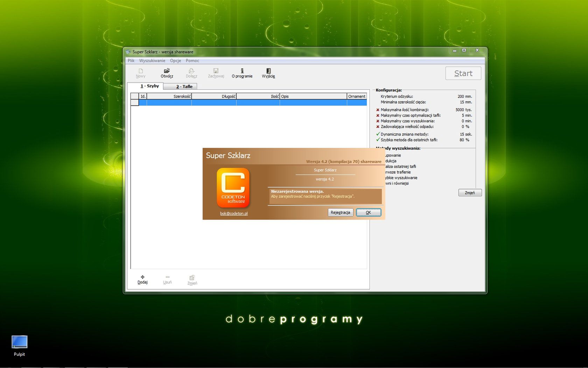Click the Ornament column header
Image resolution: width=588 pixels, height=368 pixels.
357,96
